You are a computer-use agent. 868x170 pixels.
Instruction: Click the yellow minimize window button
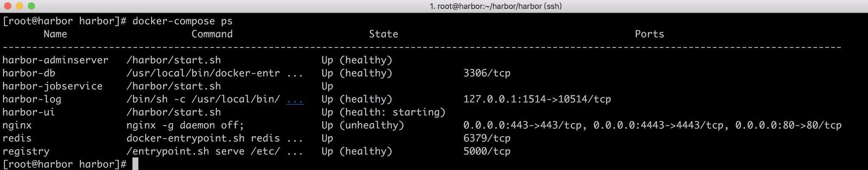19,6
